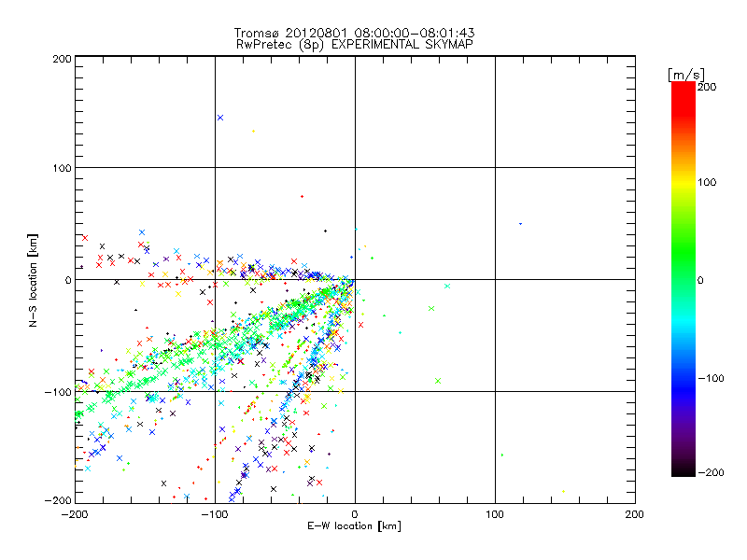747x560 pixels.
Task: Click the red region of the velocity colorbar
Action: click(684, 98)
